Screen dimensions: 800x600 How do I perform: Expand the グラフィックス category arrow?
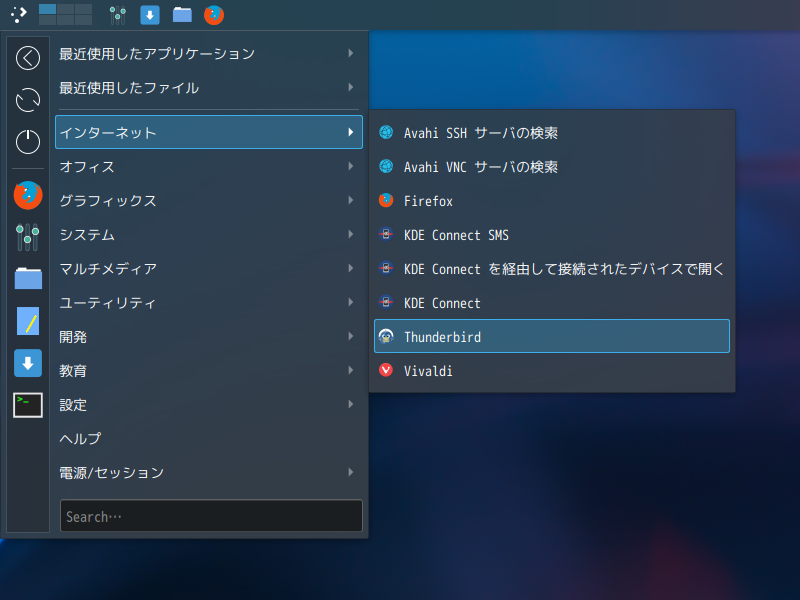click(x=351, y=200)
